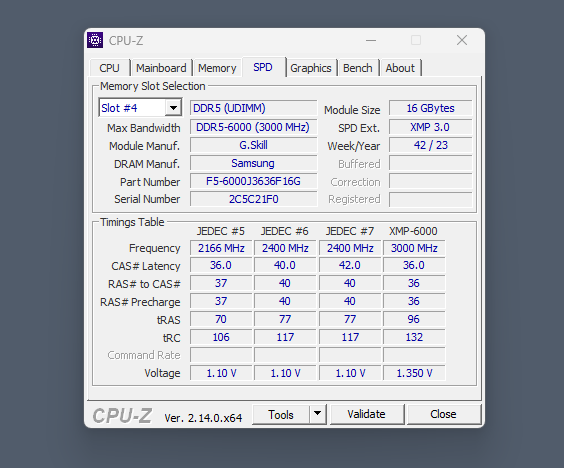Click the 2166 MHz frequency cell
This screenshot has height=468, width=564.
coord(221,248)
